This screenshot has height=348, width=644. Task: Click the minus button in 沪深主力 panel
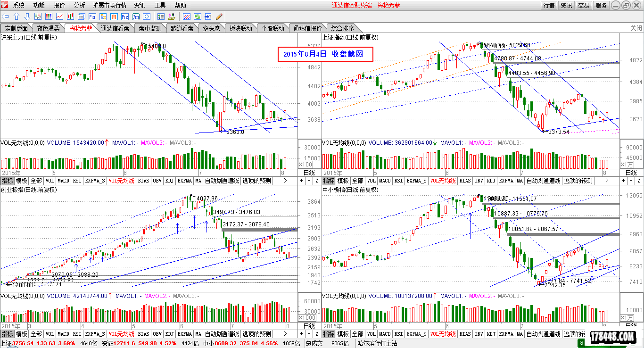309,181
